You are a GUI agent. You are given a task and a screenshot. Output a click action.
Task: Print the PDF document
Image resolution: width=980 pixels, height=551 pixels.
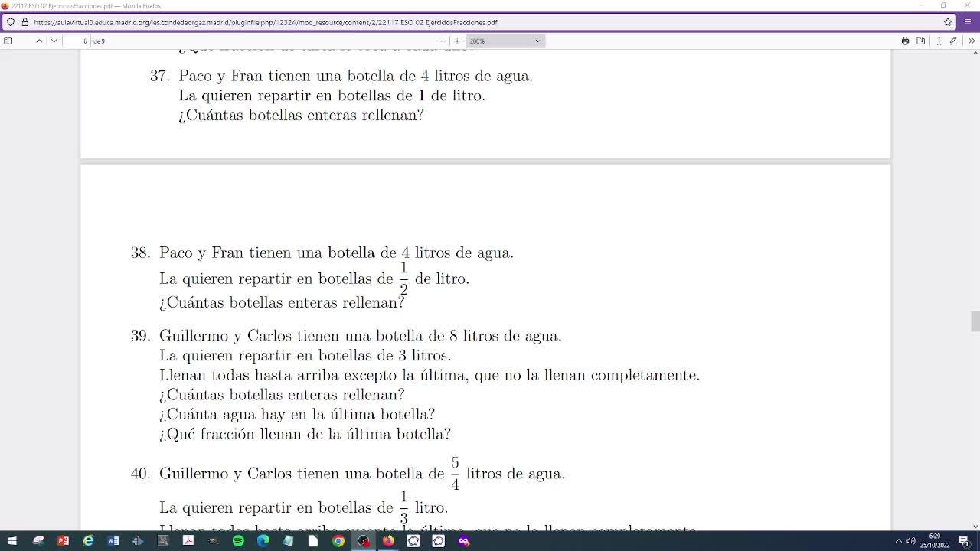pos(905,41)
